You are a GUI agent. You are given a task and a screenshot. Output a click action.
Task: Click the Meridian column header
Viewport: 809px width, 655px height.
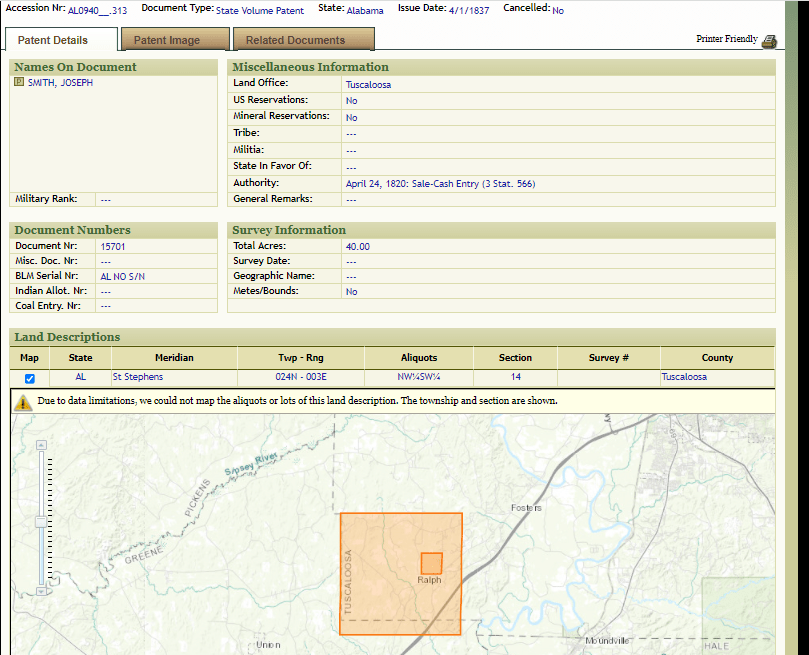point(174,358)
